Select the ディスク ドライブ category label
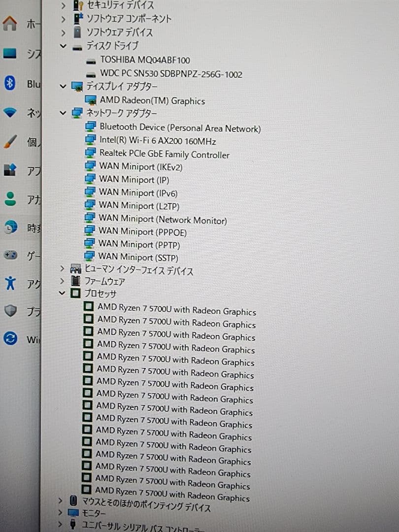 [112, 45]
